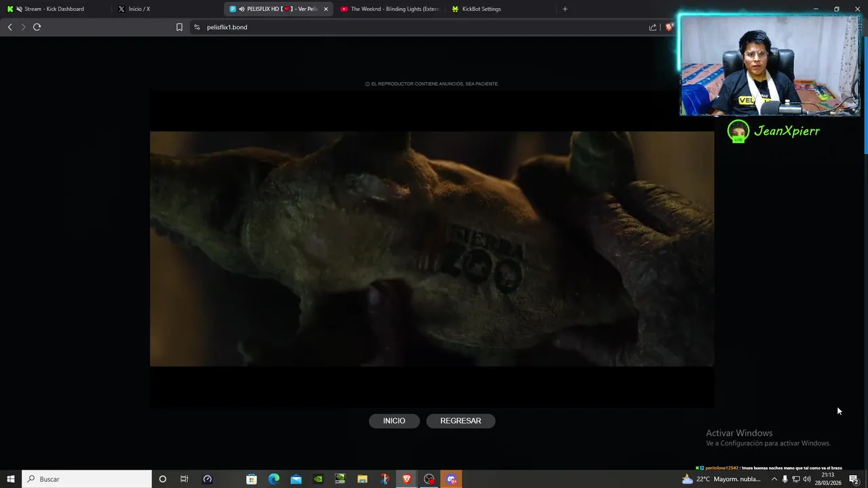Select the PELISFLIX HD tab
The width and height of the screenshot is (868, 488).
[x=278, y=9]
